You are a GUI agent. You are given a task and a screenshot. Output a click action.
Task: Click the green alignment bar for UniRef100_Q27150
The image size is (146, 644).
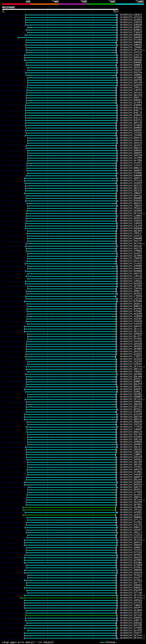(x=71, y=615)
